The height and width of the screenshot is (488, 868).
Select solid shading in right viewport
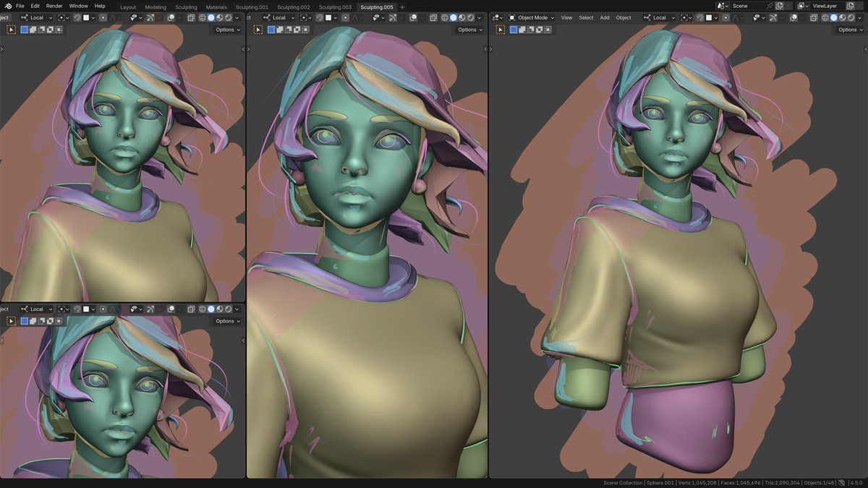click(834, 17)
